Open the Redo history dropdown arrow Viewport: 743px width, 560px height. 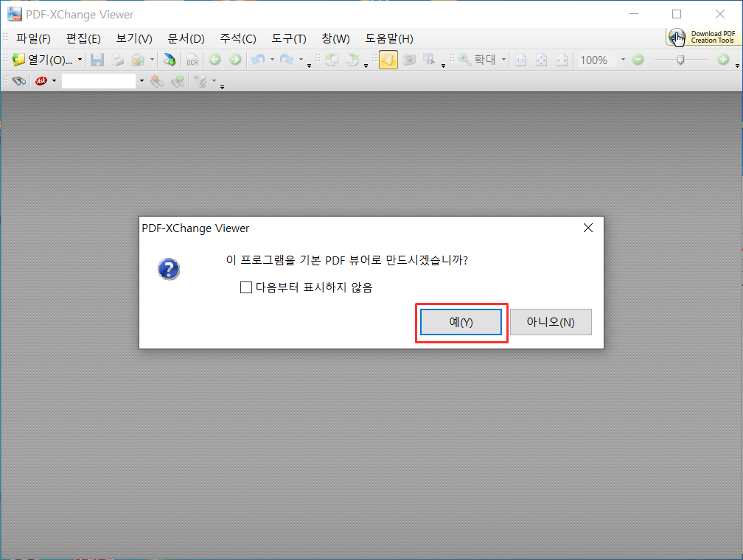tap(301, 60)
